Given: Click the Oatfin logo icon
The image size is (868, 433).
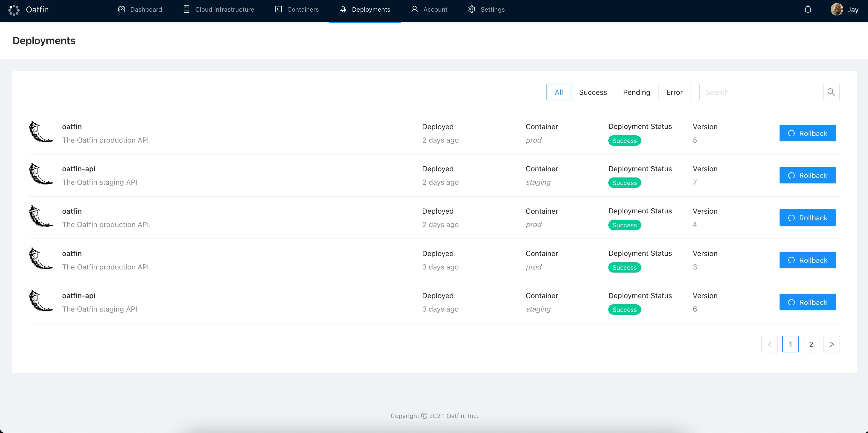Looking at the screenshot, I should point(14,10).
